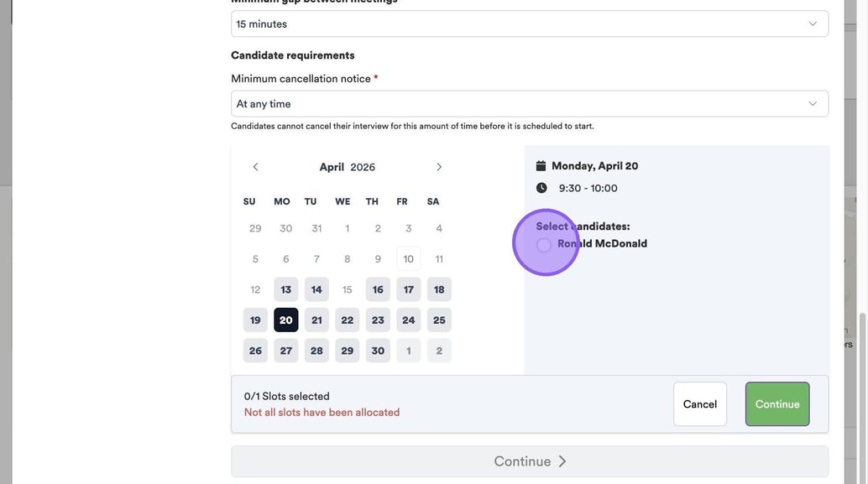Screen dimensions: 868x484
Task: Choose April 16 in the calendar
Action: coord(378,289)
